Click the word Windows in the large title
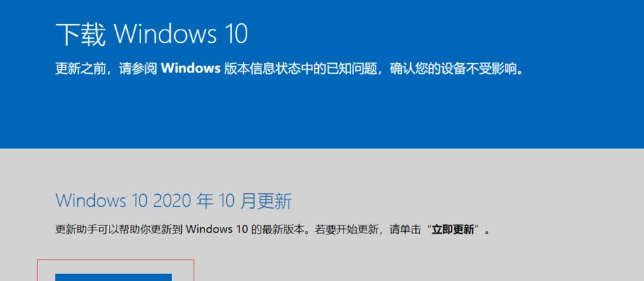The image size is (644, 281). coord(165,34)
